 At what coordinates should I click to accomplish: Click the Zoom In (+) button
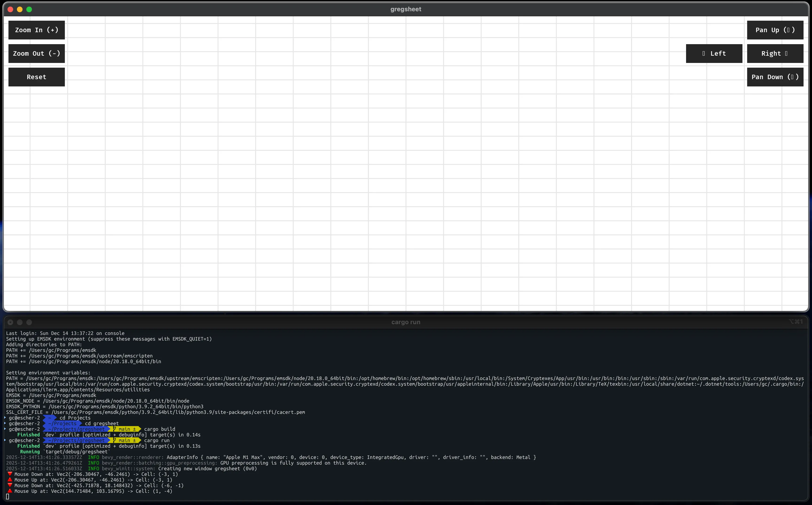pos(36,30)
